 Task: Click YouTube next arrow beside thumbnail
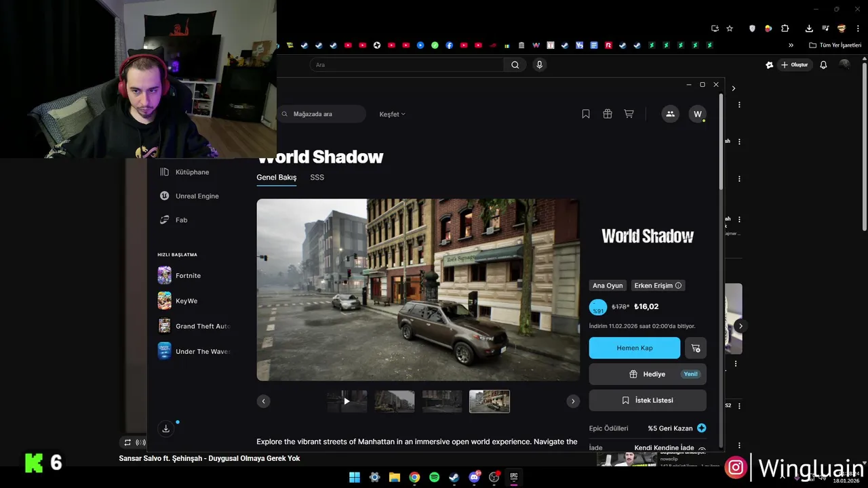pos(741,326)
